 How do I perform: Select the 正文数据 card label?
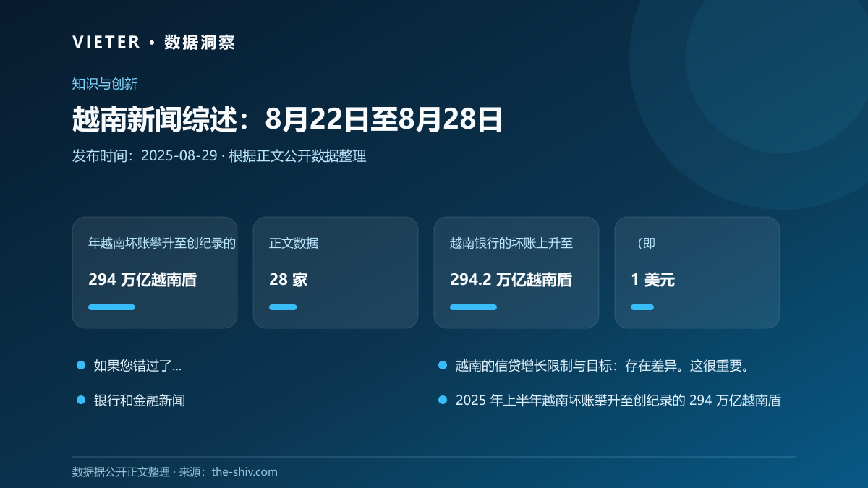[294, 243]
